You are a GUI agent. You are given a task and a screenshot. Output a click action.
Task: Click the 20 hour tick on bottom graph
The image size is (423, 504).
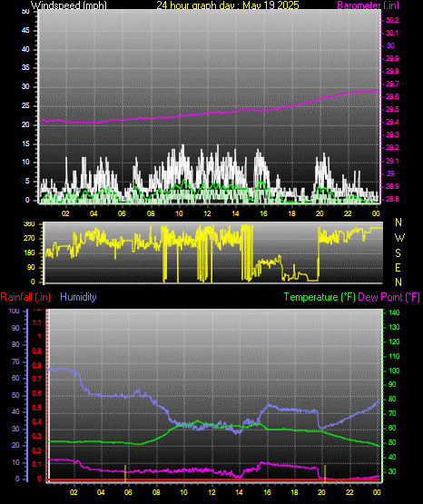click(321, 492)
